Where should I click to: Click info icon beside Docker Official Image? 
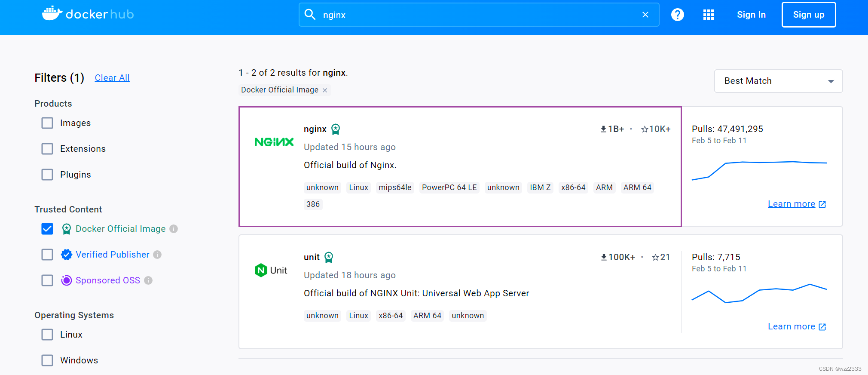[x=174, y=229]
